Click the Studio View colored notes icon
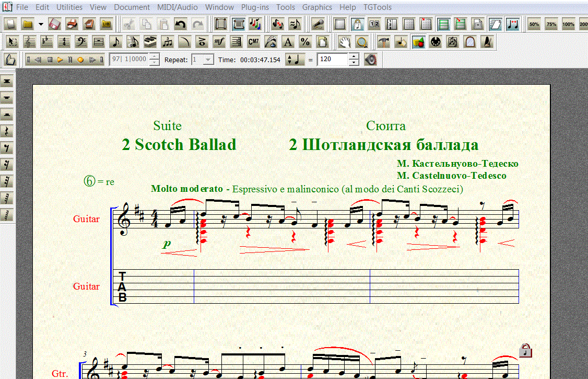Screen dimensions: 588x379 point(255,25)
